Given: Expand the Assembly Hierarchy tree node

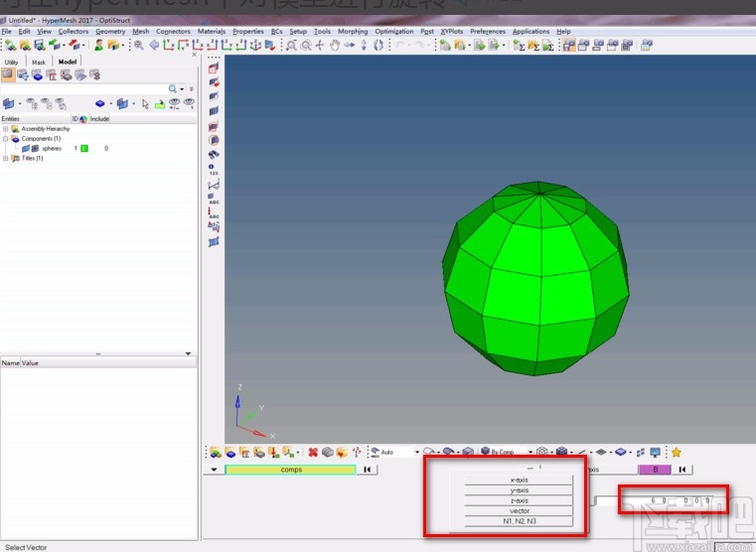Looking at the screenshot, I should pyautogui.click(x=5, y=129).
